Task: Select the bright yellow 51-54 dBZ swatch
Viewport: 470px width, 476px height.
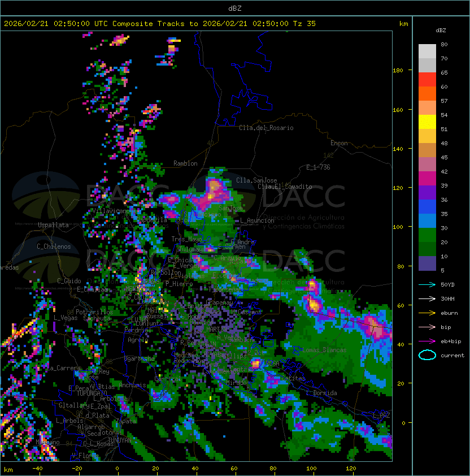Action: [427, 122]
